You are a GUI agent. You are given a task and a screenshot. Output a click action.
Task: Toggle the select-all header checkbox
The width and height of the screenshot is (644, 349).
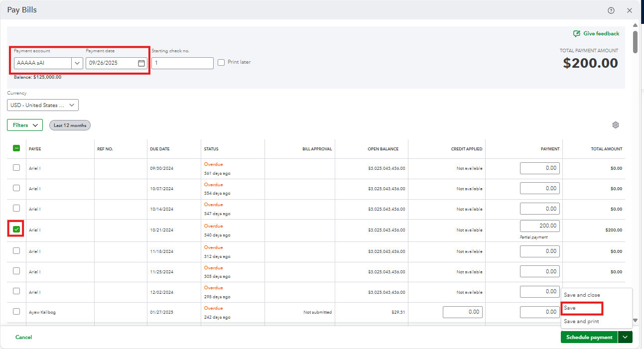(16, 148)
